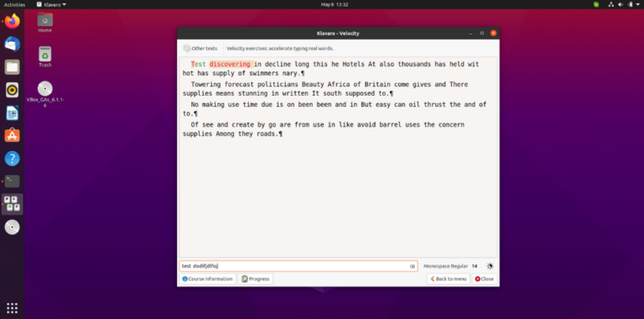The height and width of the screenshot is (319, 644).
Task: Select Klavaro icon in dock
Action: [12, 204]
